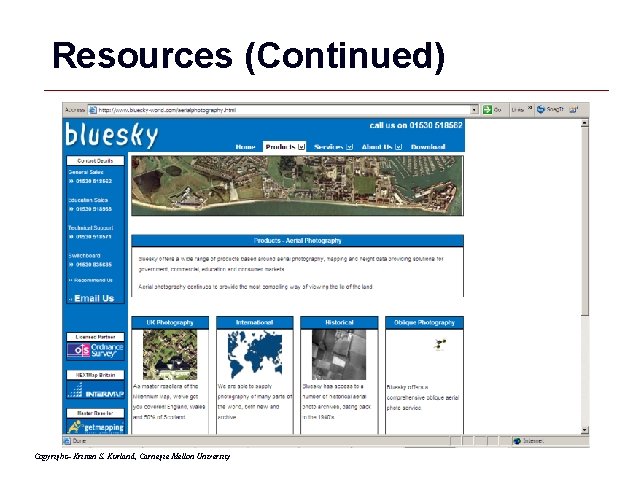Click the getmapping logo

pos(96,427)
